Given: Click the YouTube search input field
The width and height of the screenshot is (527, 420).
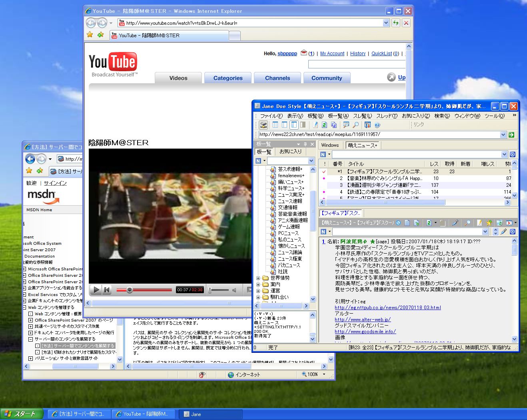Looking at the screenshot, I should [357, 64].
